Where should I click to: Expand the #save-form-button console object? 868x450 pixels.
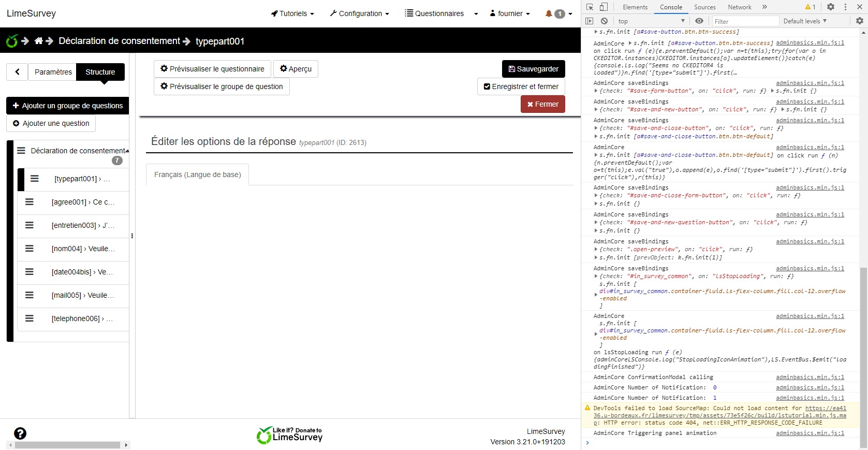click(596, 91)
